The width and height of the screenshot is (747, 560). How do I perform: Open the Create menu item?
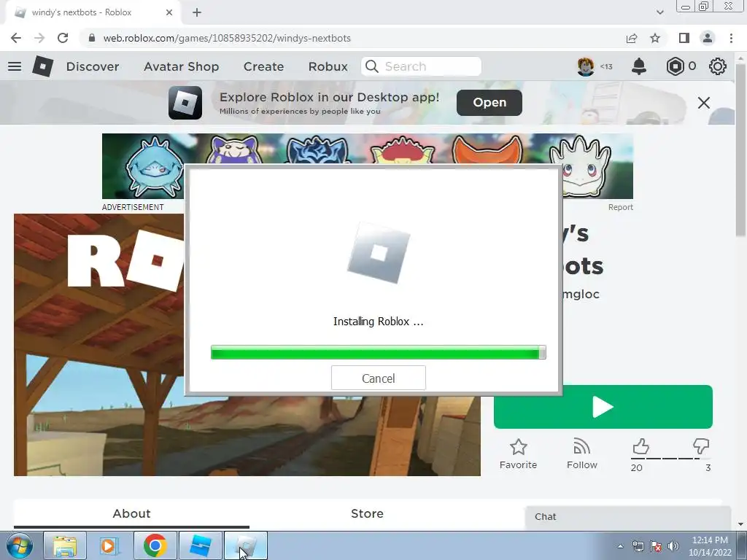click(x=263, y=66)
